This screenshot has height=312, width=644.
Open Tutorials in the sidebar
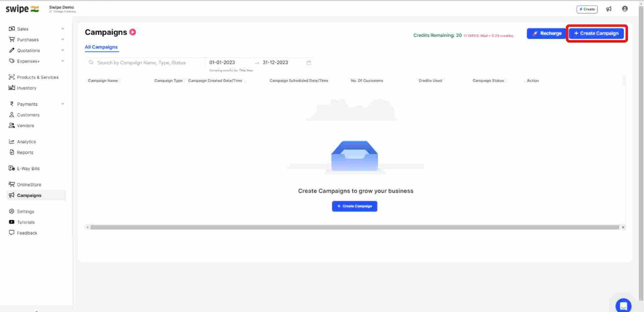click(26, 222)
